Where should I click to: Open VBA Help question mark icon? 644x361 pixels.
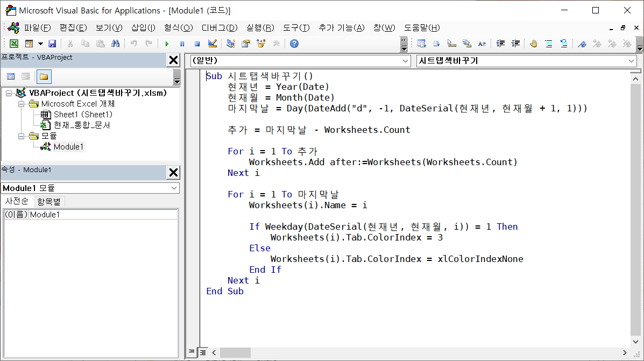tap(294, 44)
